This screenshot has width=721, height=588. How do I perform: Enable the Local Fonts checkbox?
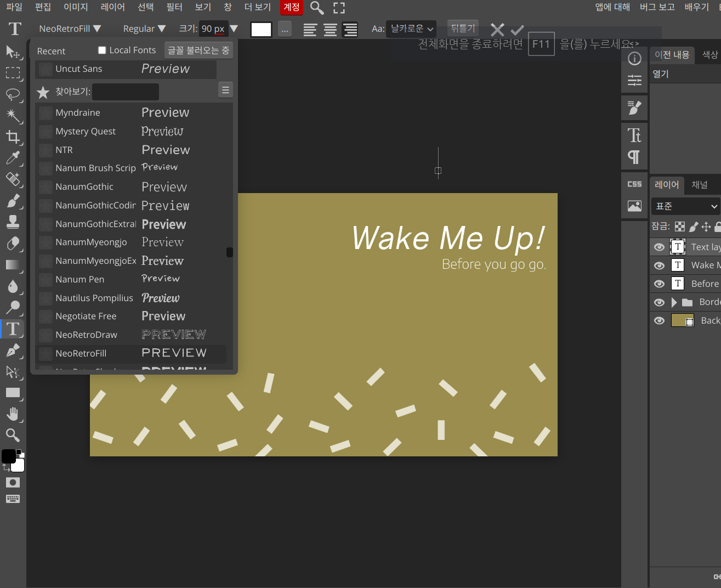(102, 50)
